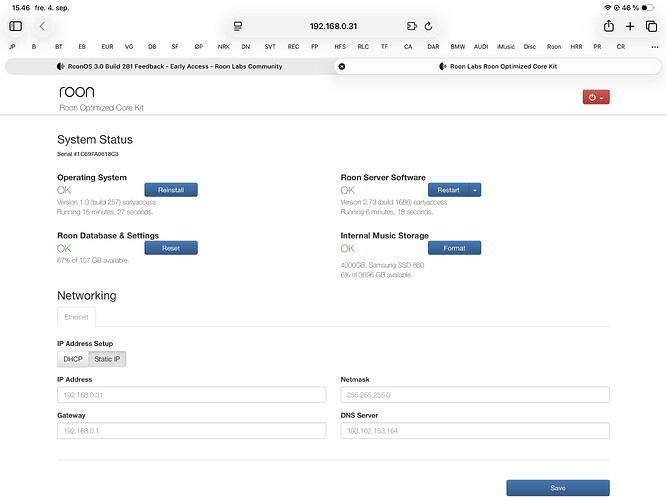The image size is (666, 500).
Task: Open the Roon bookmark
Action: pyautogui.click(x=554, y=47)
